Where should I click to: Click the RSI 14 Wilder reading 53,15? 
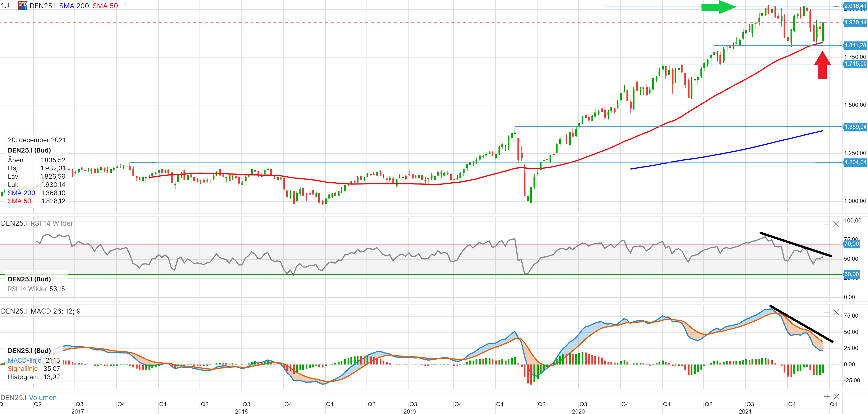click(57, 289)
